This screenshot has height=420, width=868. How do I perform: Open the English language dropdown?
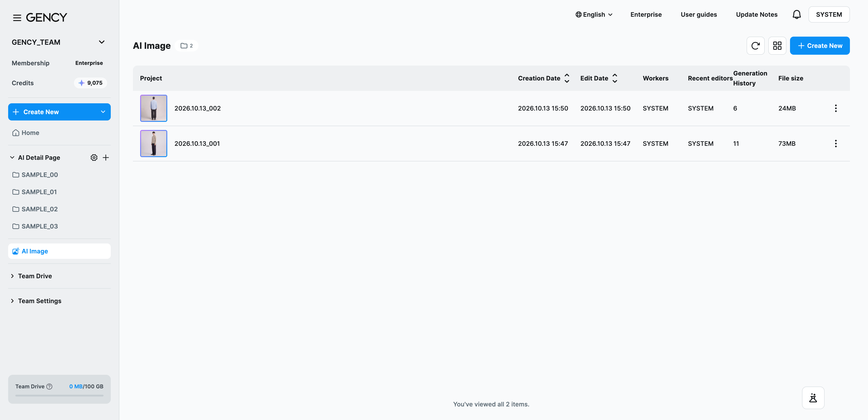tap(594, 14)
